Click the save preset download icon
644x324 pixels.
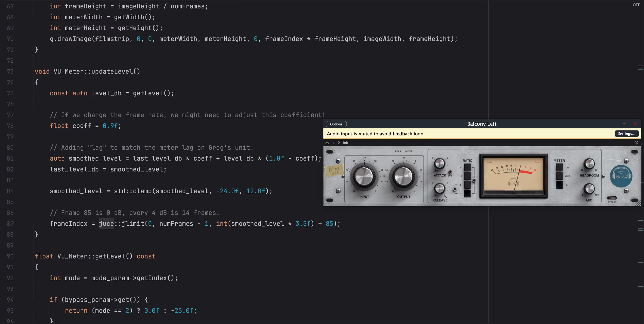click(327, 143)
